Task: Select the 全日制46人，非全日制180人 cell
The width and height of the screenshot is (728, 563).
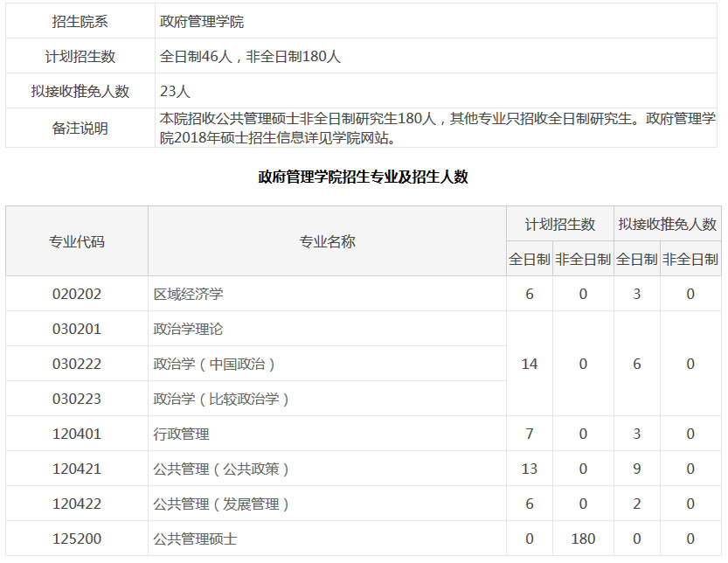Action: click(x=250, y=56)
